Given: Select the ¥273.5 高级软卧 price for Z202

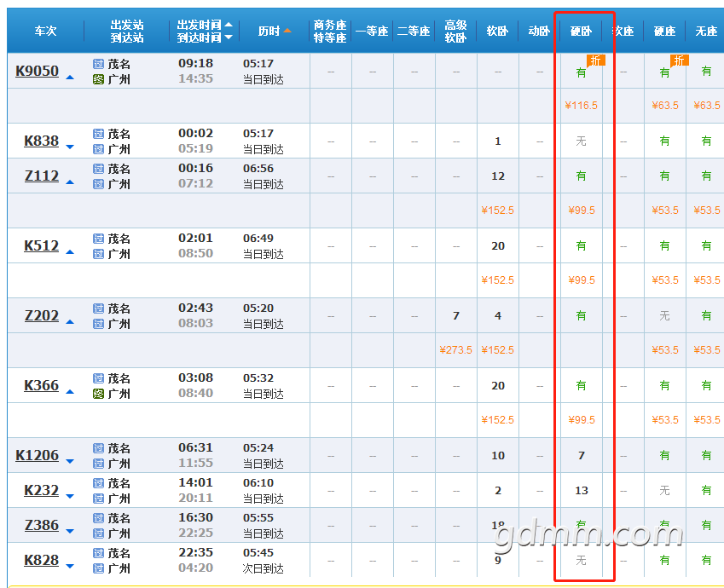Looking at the screenshot, I should pos(455,350).
